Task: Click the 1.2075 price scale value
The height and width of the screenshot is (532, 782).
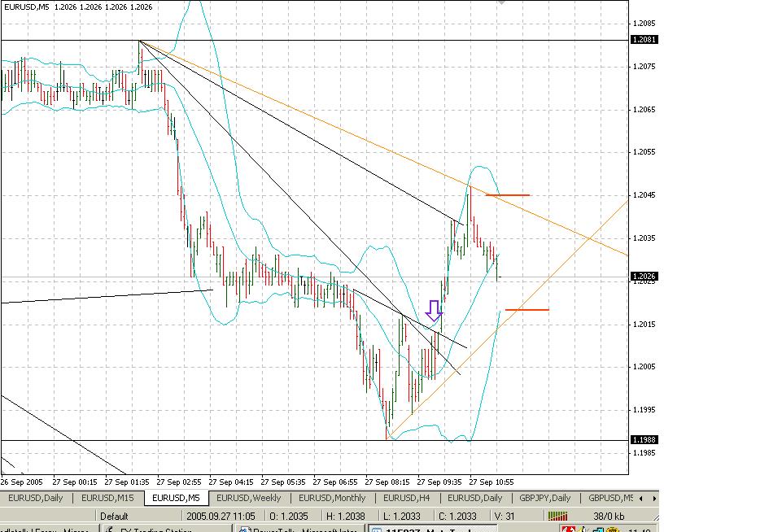Action: point(644,67)
